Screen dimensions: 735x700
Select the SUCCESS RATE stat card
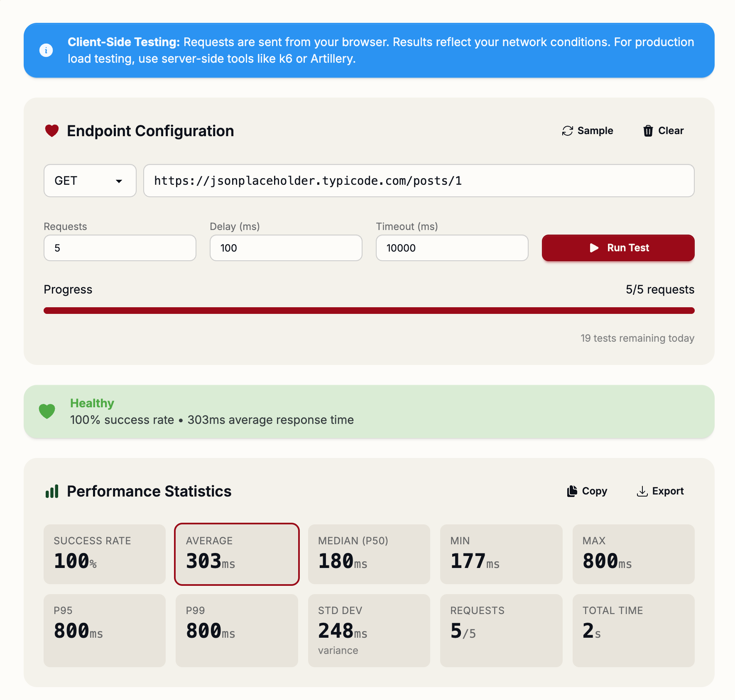[x=104, y=554]
